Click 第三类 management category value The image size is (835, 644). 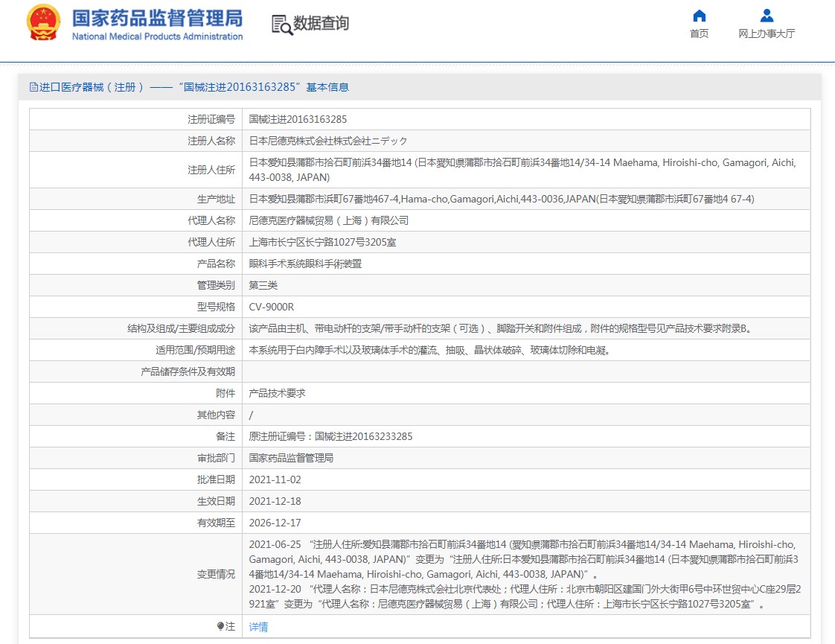(263, 285)
